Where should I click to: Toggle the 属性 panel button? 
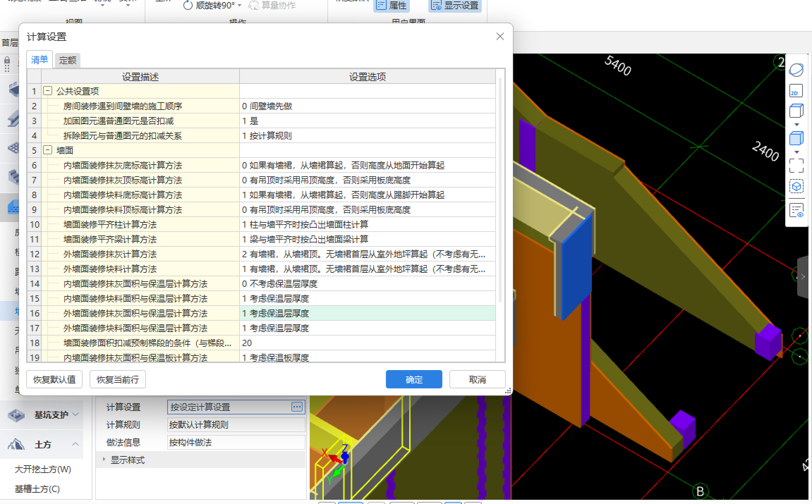click(392, 5)
